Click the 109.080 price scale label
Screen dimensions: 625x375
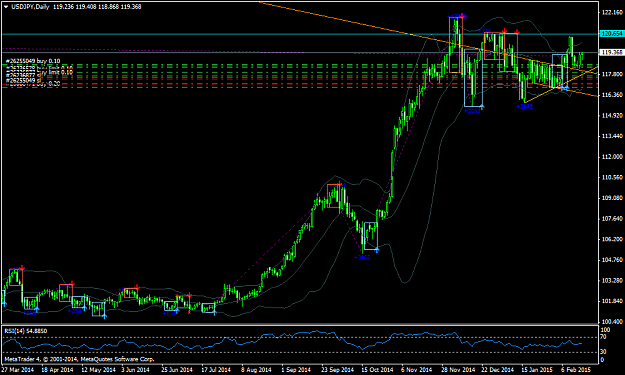[612, 198]
